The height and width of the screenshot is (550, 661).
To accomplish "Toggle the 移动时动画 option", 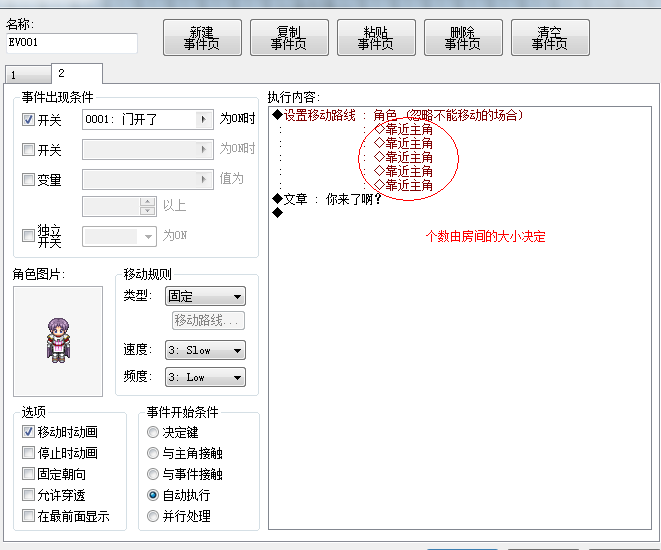I will (28, 432).
